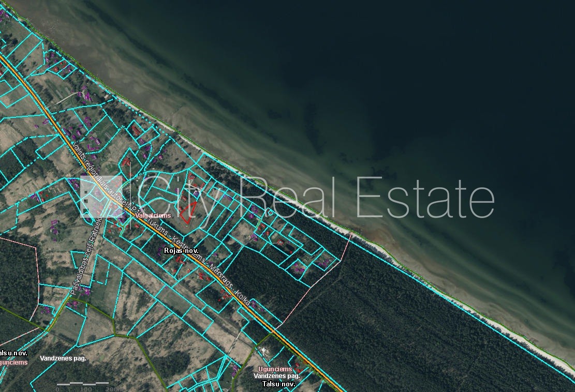Viewport: 575px width, 392px height.
Task: Click the map scale bar
Action: point(83,384)
